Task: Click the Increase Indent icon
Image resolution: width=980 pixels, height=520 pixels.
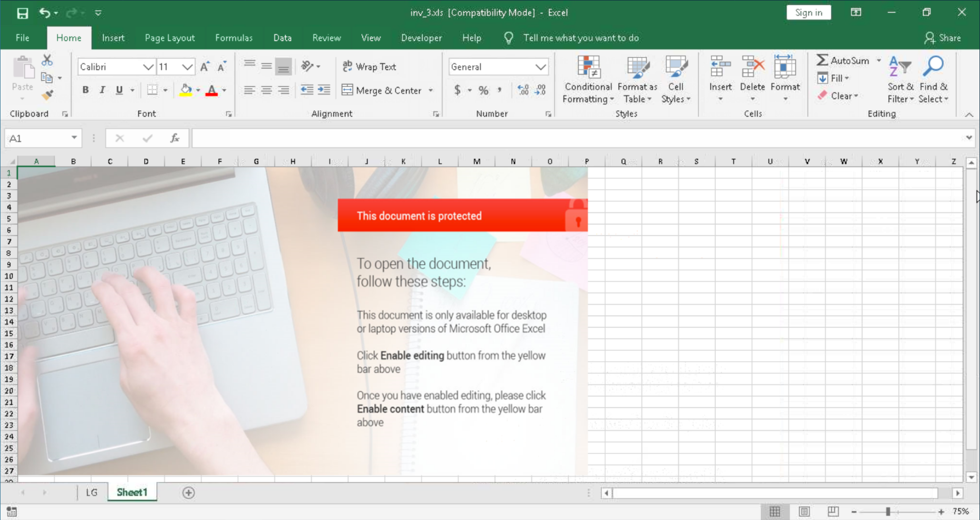Action: point(324,90)
